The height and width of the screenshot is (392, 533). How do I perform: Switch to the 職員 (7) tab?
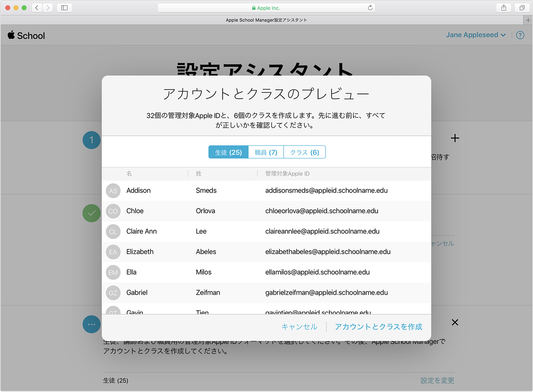(x=266, y=152)
